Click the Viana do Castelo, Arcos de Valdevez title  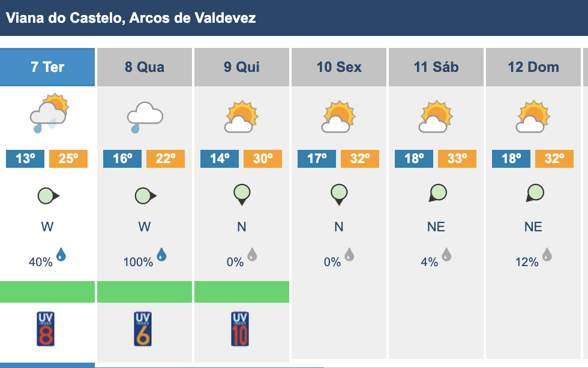(131, 18)
